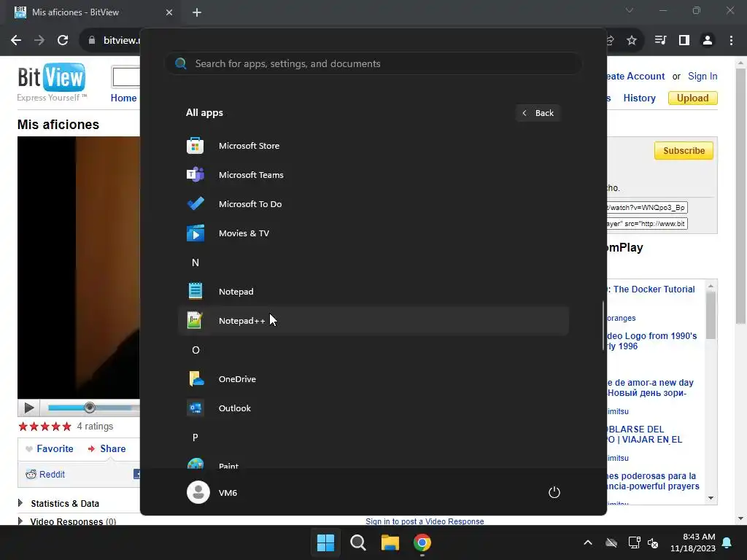747x560 pixels.
Task: Click the Windows Start button on taskbar
Action: [326, 542]
